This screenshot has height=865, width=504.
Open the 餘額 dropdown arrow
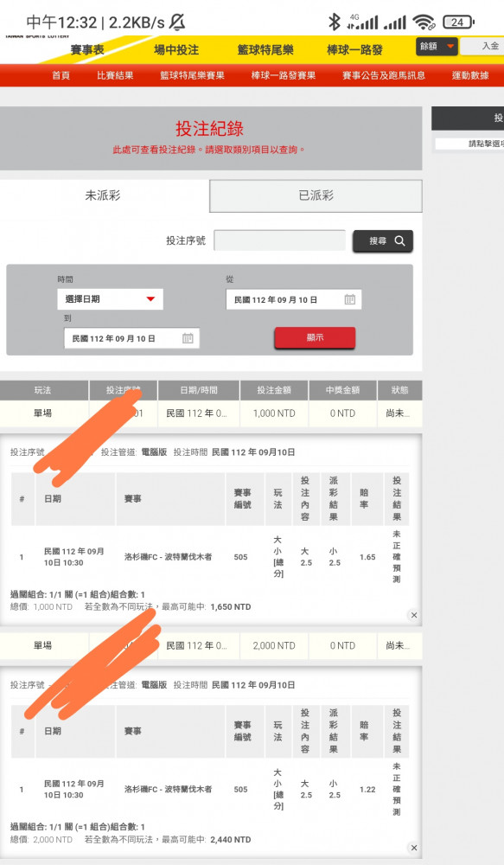coord(451,47)
